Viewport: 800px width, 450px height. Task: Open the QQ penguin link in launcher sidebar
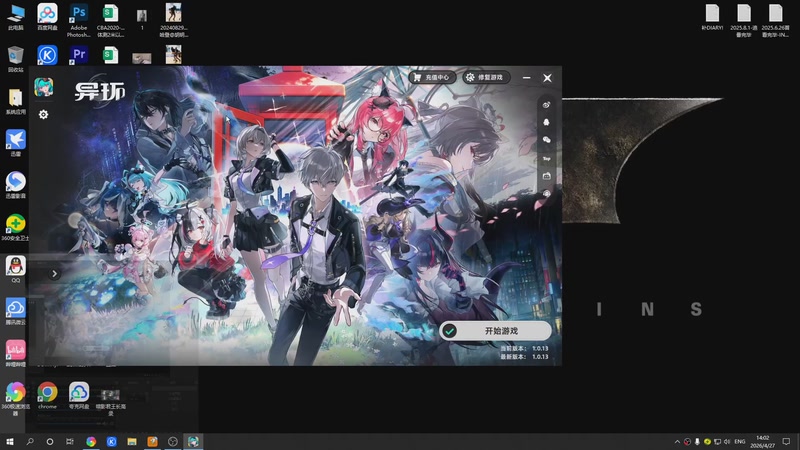(x=546, y=122)
